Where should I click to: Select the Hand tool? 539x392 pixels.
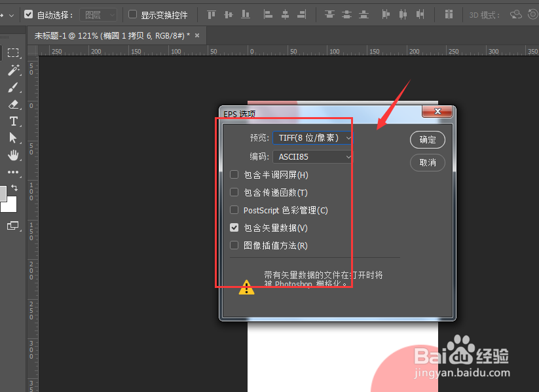click(14, 155)
